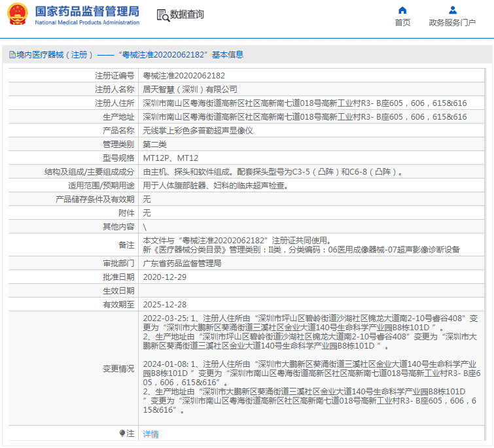494x448 pixels.
Task: Open the 数据查询 search icon
Action: [163, 15]
